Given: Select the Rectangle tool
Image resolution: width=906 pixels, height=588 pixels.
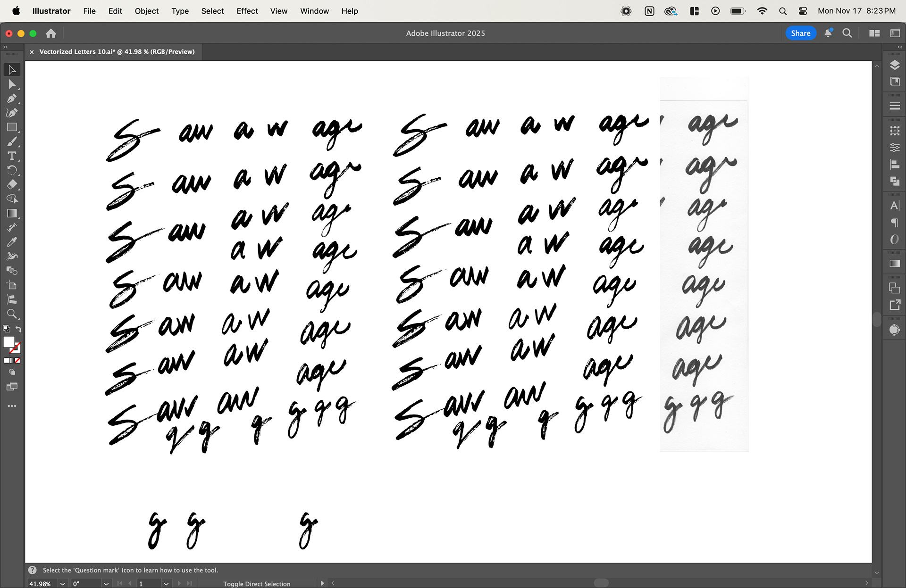Looking at the screenshot, I should pos(12,127).
